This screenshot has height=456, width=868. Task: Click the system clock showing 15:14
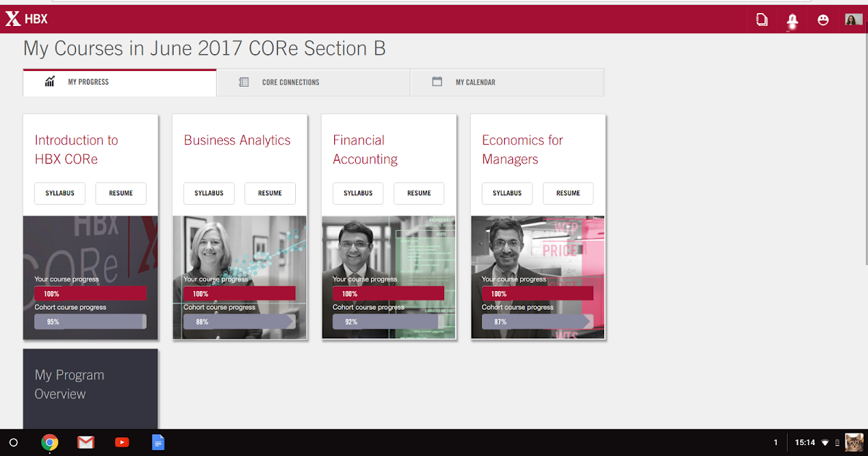(x=805, y=442)
